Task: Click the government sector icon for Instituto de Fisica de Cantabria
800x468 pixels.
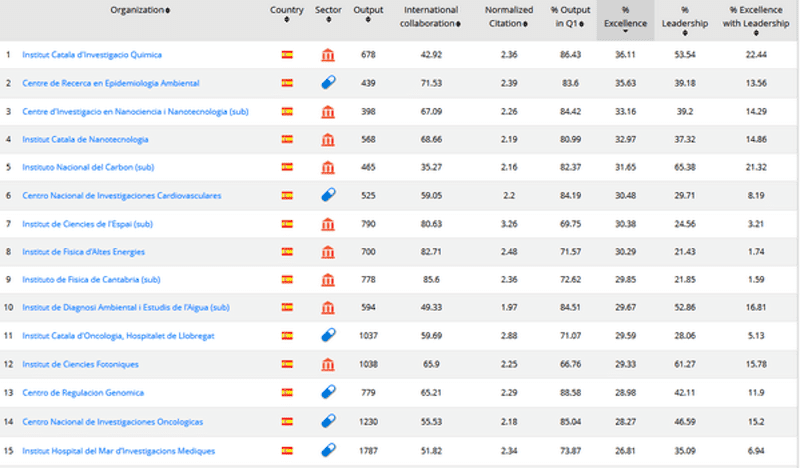Action: (328, 280)
